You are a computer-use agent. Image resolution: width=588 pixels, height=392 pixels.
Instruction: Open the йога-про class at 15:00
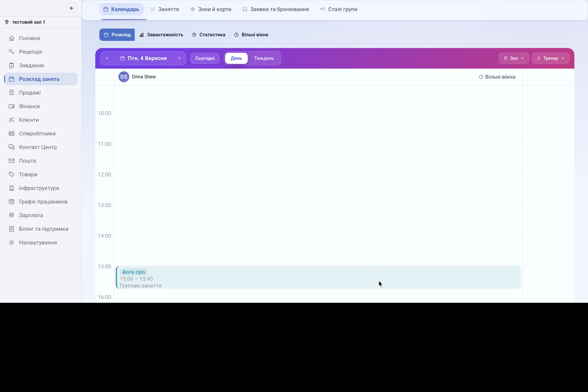click(x=318, y=277)
